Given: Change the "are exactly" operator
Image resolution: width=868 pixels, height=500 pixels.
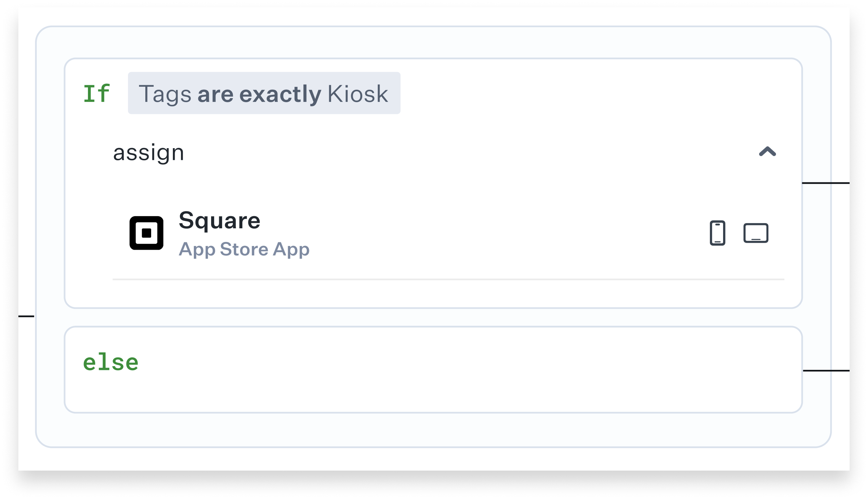Looking at the screenshot, I should pos(259,94).
